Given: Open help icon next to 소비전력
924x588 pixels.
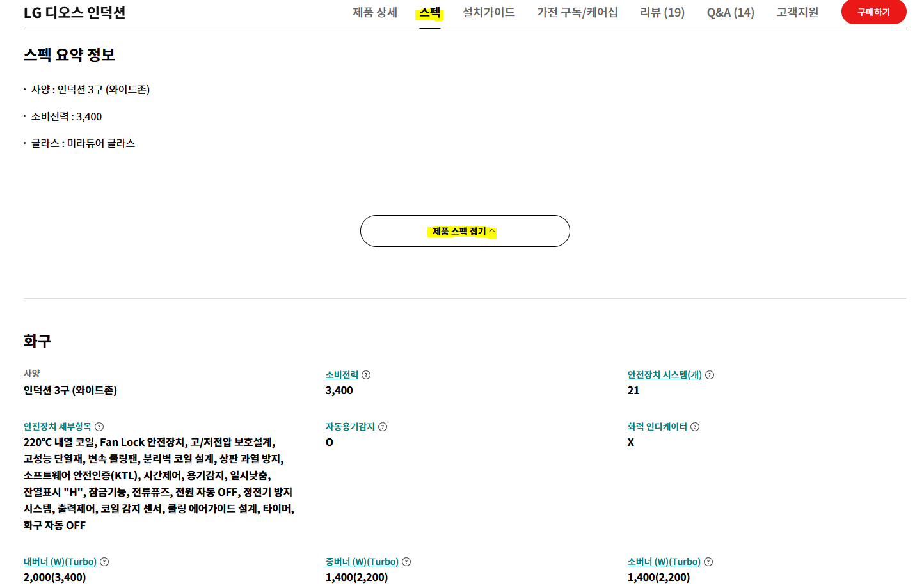Looking at the screenshot, I should (x=366, y=375).
